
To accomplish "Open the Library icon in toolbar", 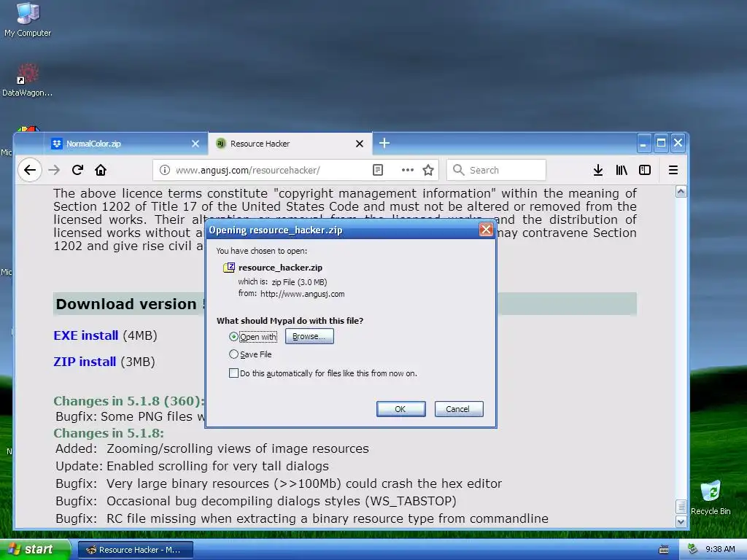I will pyautogui.click(x=622, y=170).
